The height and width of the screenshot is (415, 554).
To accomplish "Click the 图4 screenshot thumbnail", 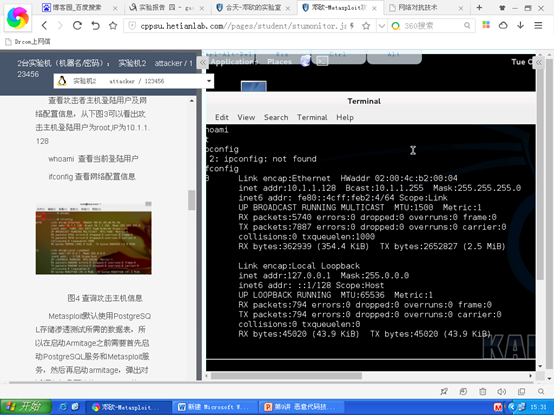I will (x=94, y=238).
